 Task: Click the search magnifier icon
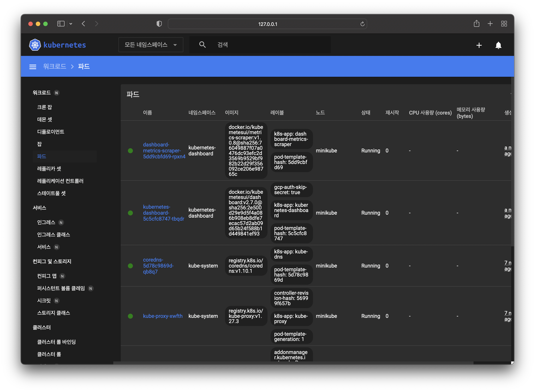coord(202,45)
